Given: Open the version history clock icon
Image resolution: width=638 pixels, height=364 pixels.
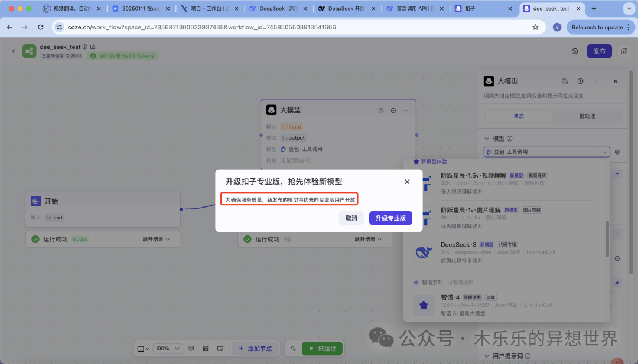Looking at the screenshot, I should 575,51.
